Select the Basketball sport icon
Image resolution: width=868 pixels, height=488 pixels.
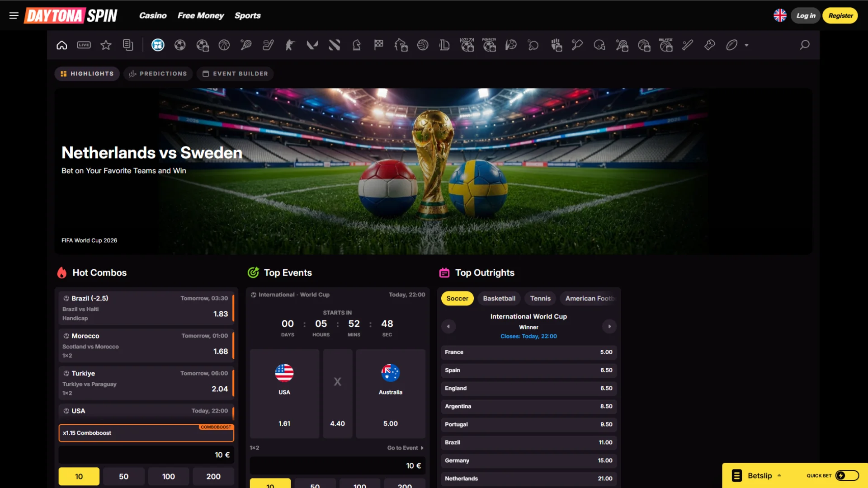(x=224, y=45)
